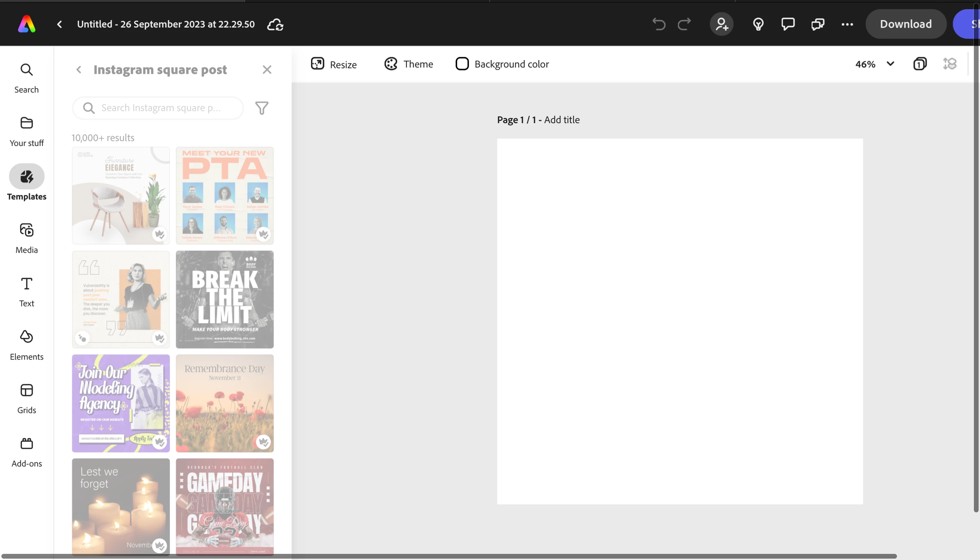Viewport: 980px width, 560px height.
Task: Open the comments speech bubble icon
Action: click(788, 24)
